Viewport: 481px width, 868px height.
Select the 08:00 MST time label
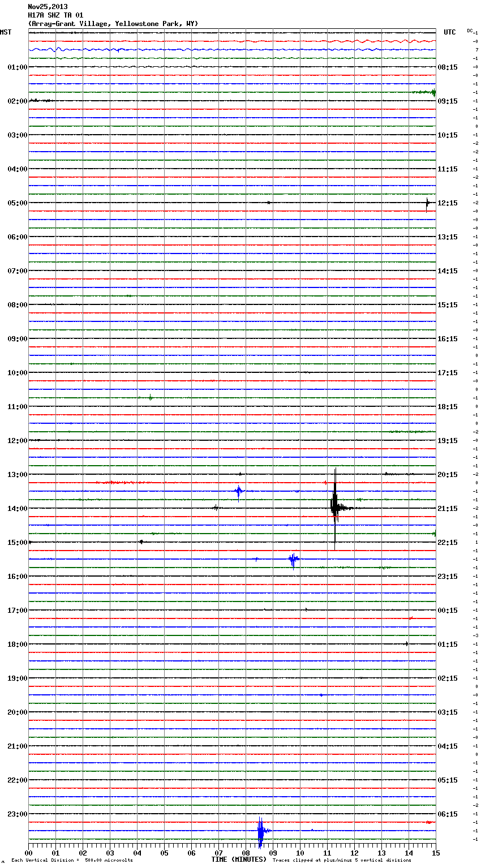click(x=17, y=305)
